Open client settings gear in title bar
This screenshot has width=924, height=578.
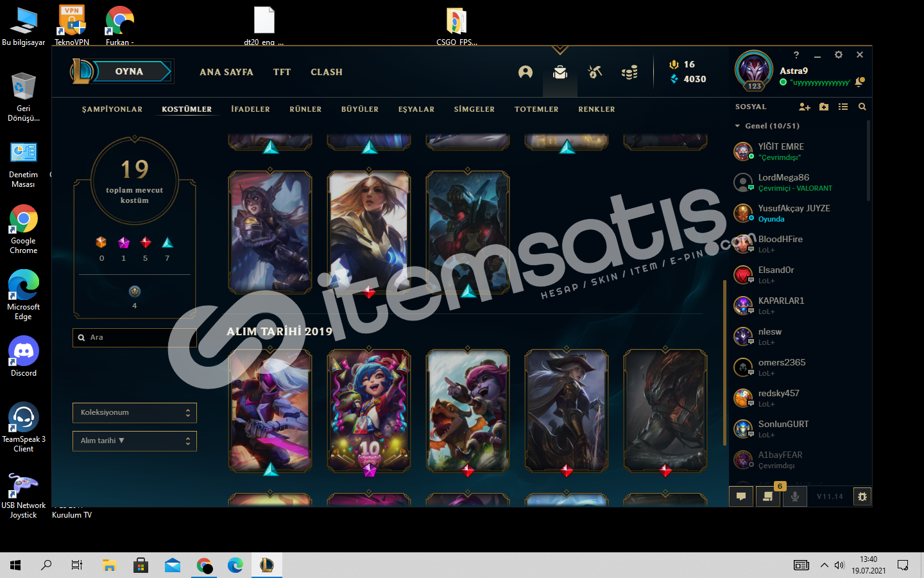coord(838,55)
